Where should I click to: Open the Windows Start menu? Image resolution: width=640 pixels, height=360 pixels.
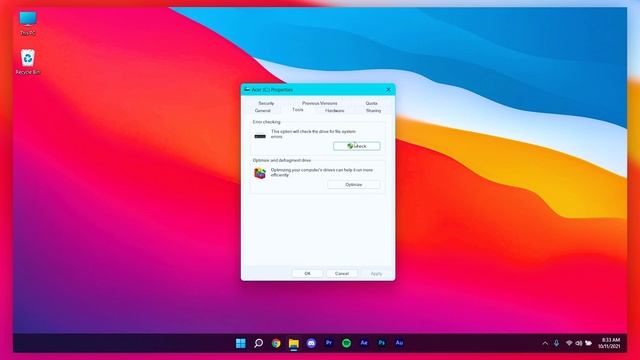pyautogui.click(x=241, y=343)
